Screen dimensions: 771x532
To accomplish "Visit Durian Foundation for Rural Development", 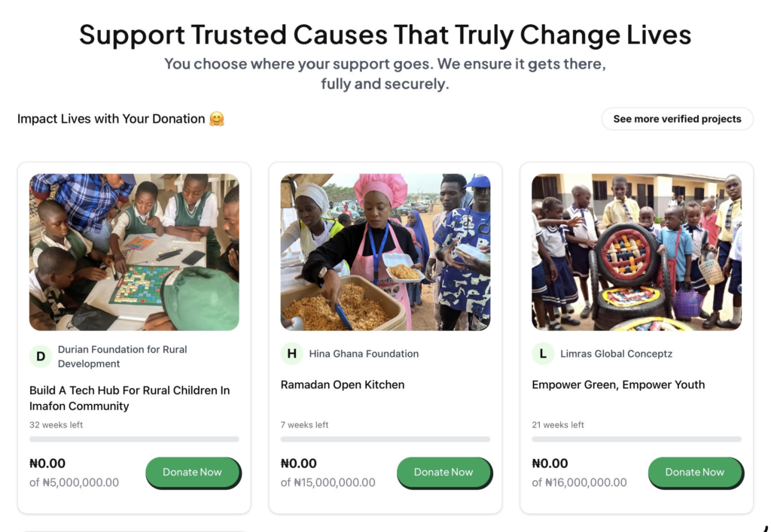I will 122,357.
